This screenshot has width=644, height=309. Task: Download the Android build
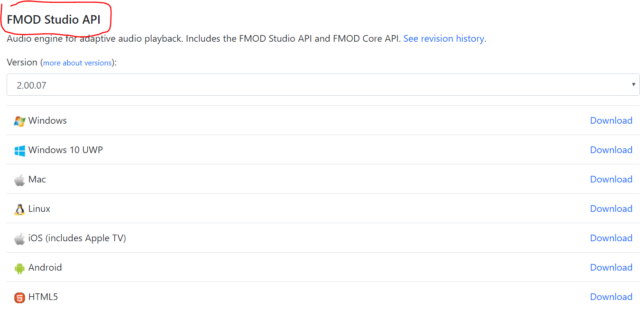point(611,268)
